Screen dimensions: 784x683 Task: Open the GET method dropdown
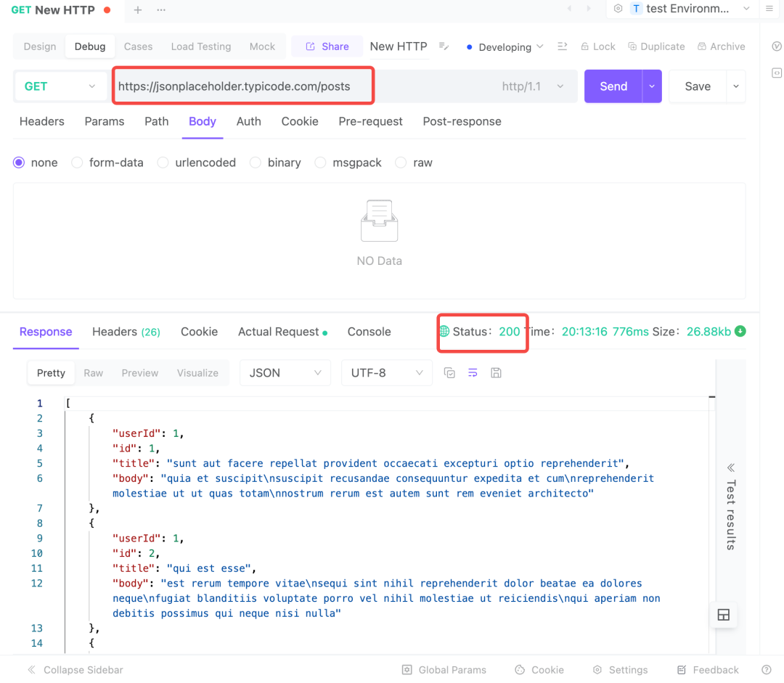(x=60, y=86)
